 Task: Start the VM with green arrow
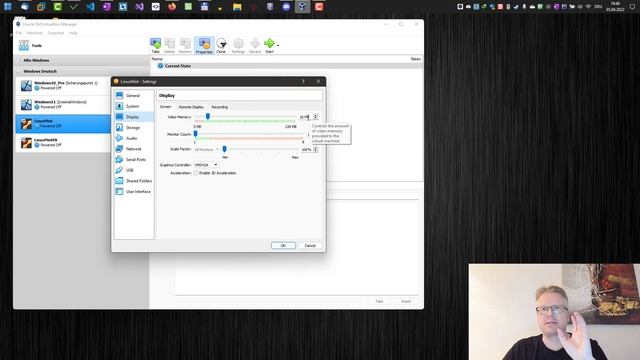[x=269, y=45]
